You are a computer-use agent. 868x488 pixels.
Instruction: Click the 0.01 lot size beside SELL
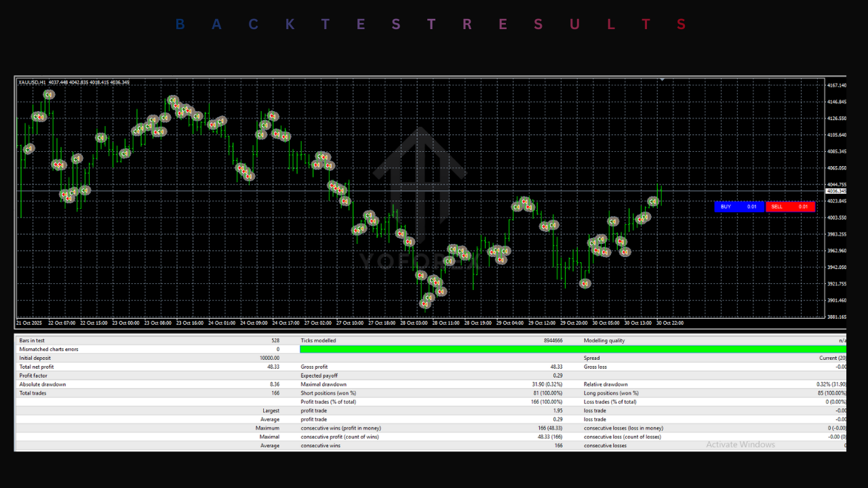coord(803,207)
